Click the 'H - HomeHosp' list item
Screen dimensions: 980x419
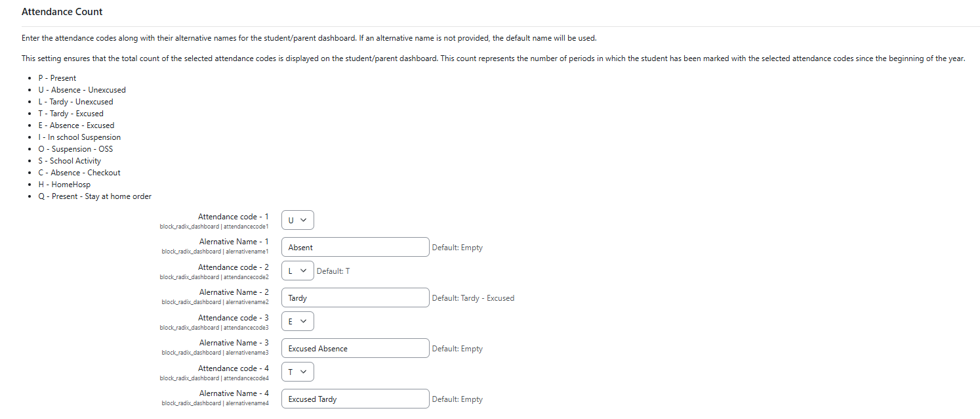pos(64,185)
